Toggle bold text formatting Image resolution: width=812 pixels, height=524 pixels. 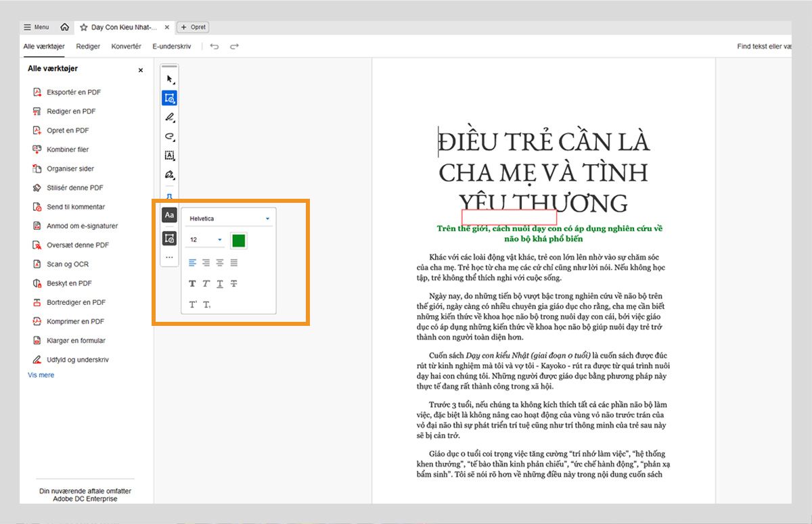point(192,284)
